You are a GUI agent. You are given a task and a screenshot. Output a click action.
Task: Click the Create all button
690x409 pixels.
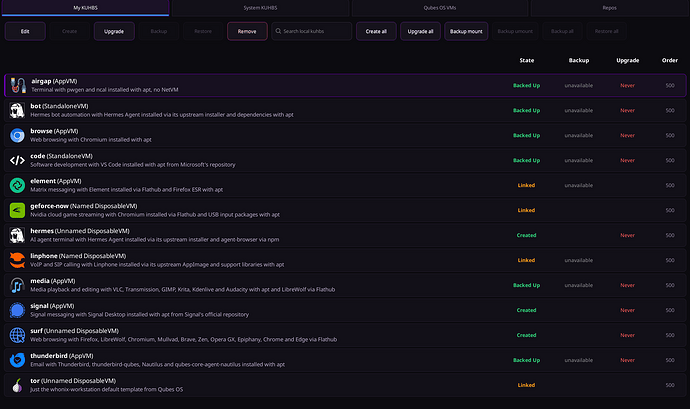[x=376, y=31]
